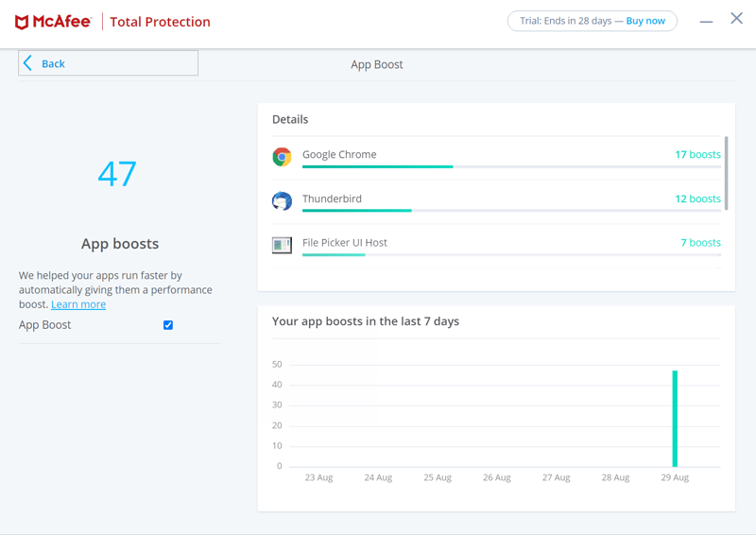
Task: Click the '29 Aug' axis label
Action: [675, 477]
